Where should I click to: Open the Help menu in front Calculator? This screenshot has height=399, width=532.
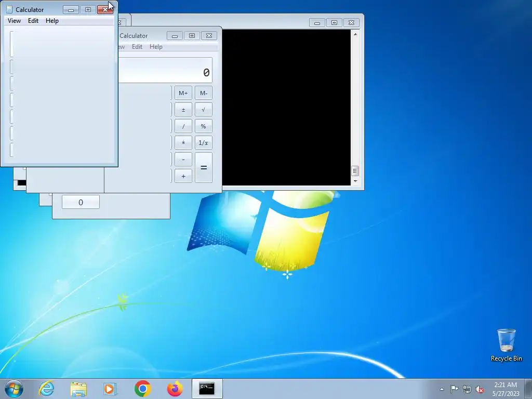[52, 21]
